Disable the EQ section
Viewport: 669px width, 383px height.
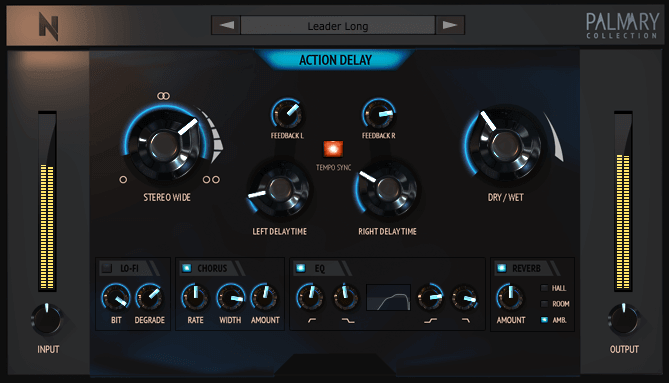[301, 268]
